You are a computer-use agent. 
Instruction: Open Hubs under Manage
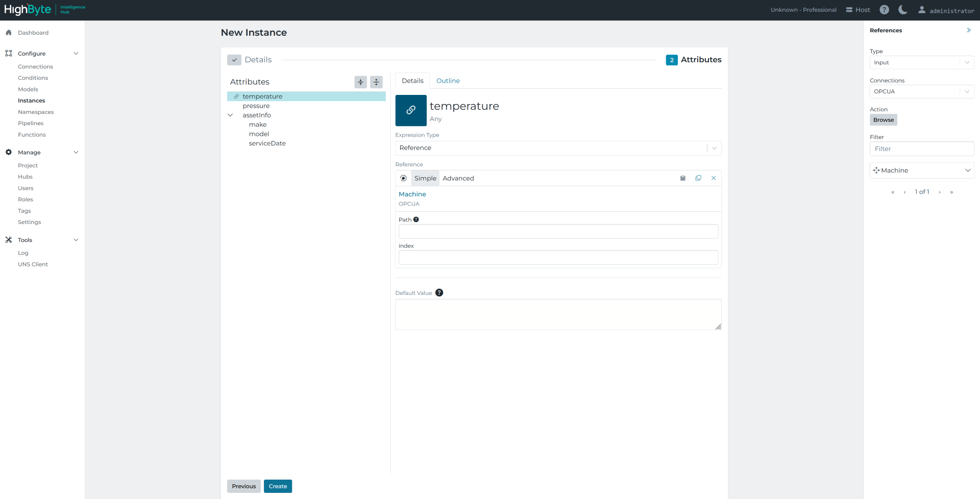25,177
